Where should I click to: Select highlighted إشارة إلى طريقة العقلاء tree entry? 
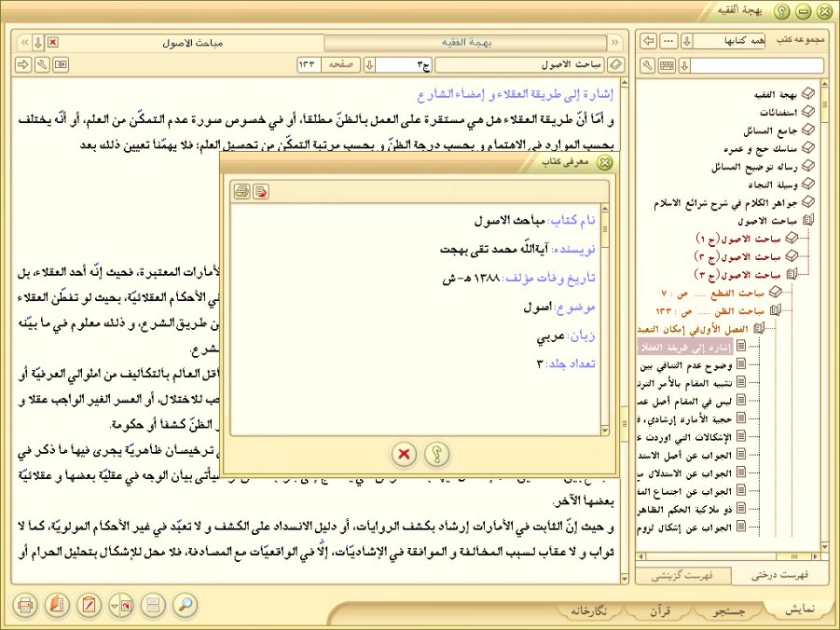[x=686, y=347]
